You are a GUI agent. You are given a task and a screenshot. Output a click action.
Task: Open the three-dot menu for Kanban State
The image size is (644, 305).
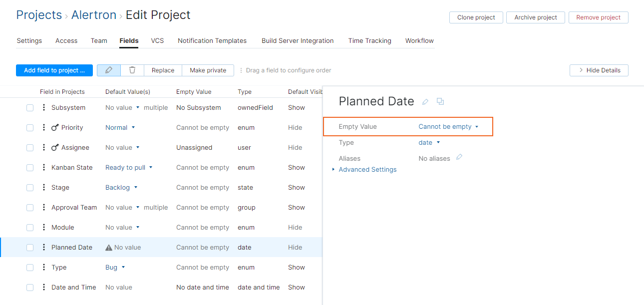point(44,167)
